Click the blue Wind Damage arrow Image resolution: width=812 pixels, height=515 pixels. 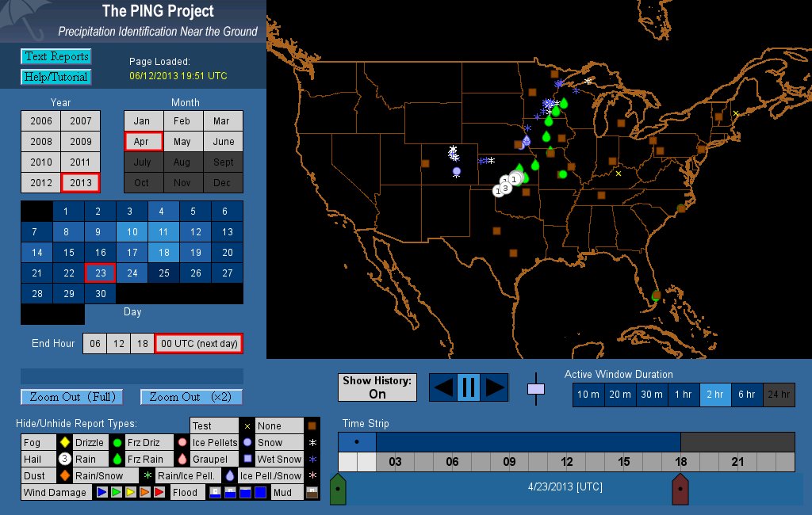101,493
